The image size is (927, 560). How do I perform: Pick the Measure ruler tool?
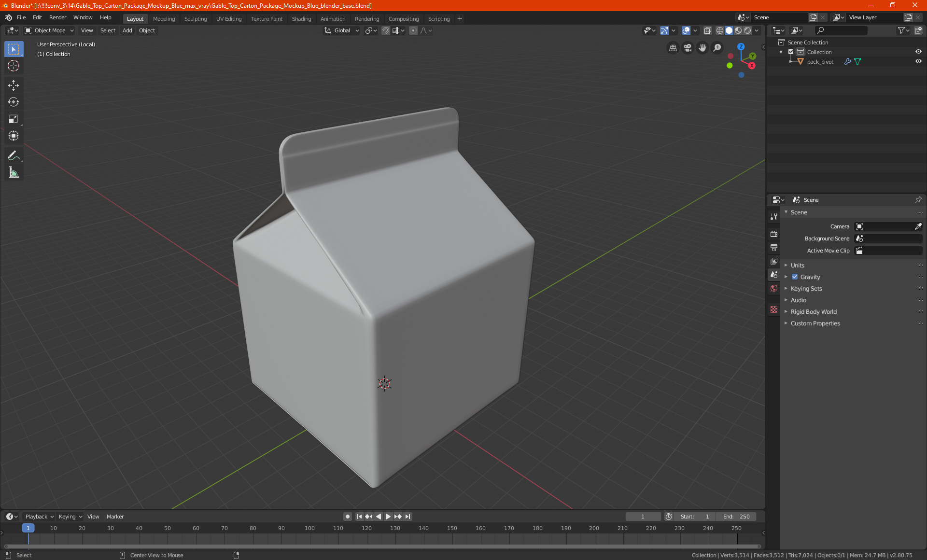coord(14,172)
